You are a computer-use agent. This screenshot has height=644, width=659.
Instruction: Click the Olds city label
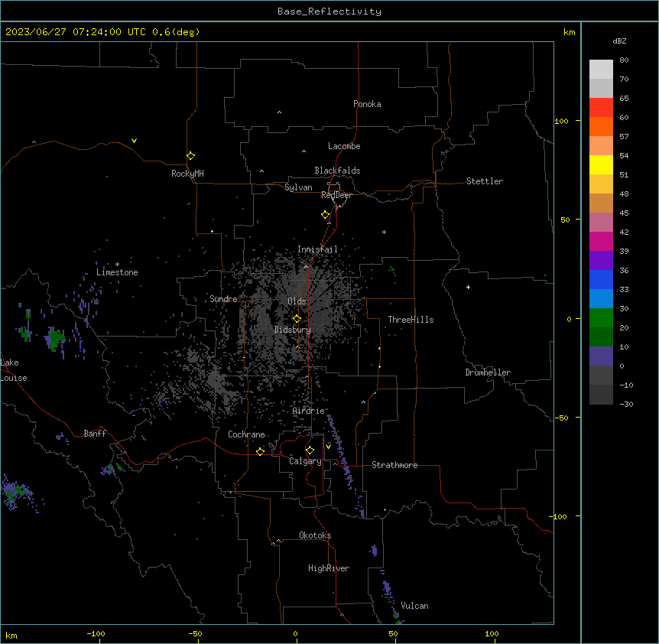pos(297,301)
